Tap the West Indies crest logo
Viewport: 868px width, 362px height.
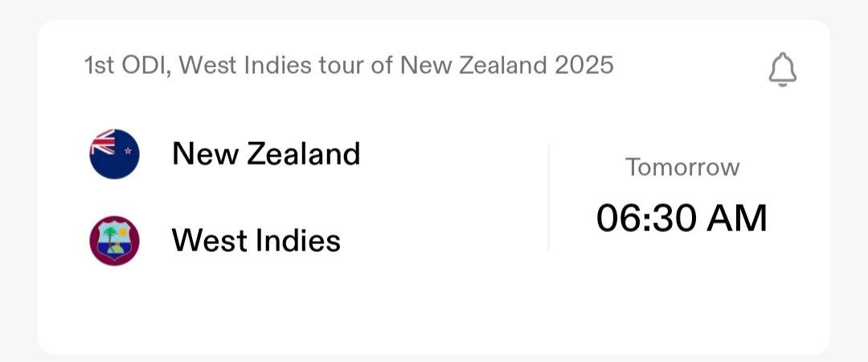(114, 240)
